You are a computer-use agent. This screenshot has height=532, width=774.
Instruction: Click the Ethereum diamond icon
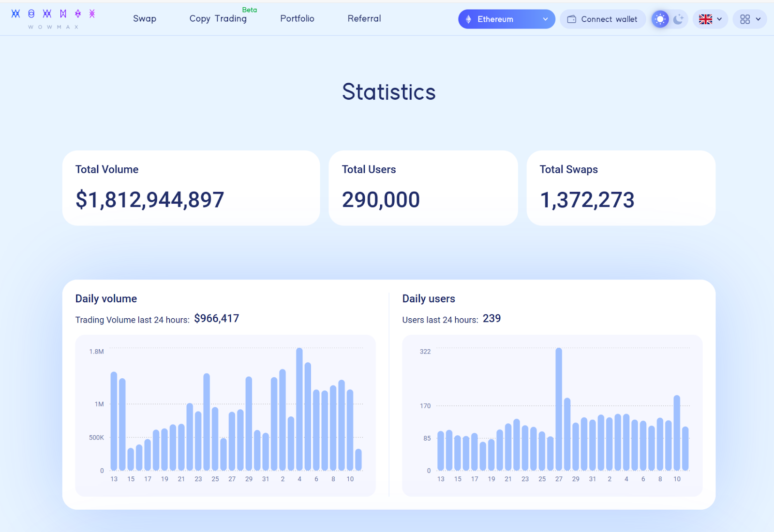pos(468,19)
